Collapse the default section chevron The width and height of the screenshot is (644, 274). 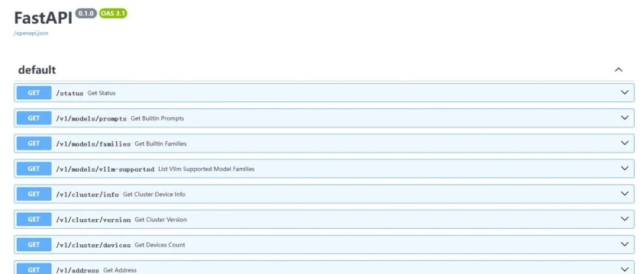(618, 70)
